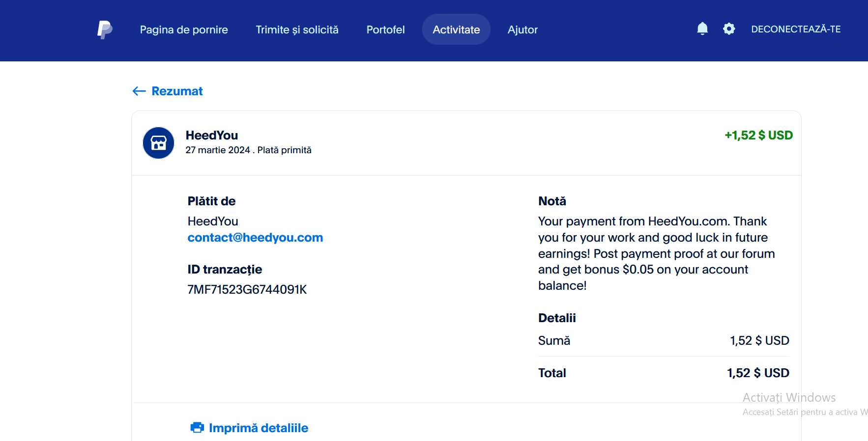The image size is (868, 441).
Task: Click the Sumă row label
Action: pyautogui.click(x=554, y=340)
